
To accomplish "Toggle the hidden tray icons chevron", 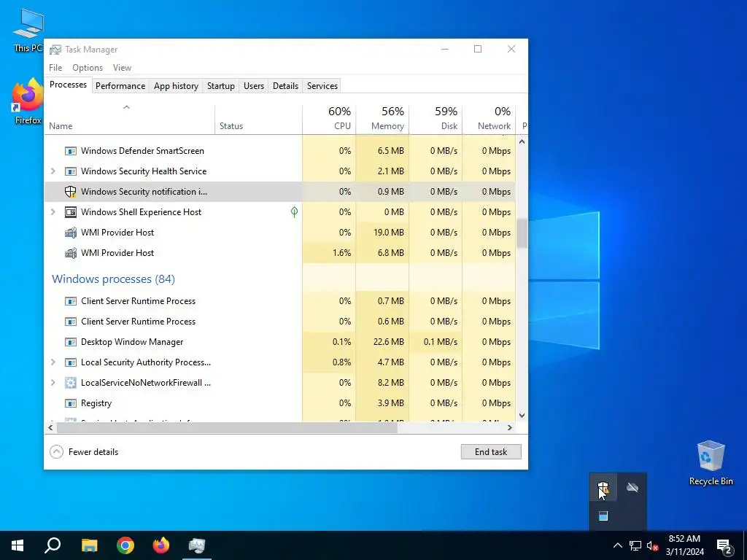I will point(617,545).
